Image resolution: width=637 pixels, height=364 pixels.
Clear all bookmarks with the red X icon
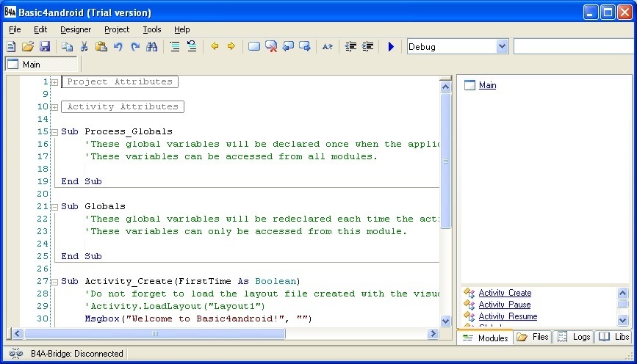pyautogui.click(x=271, y=47)
